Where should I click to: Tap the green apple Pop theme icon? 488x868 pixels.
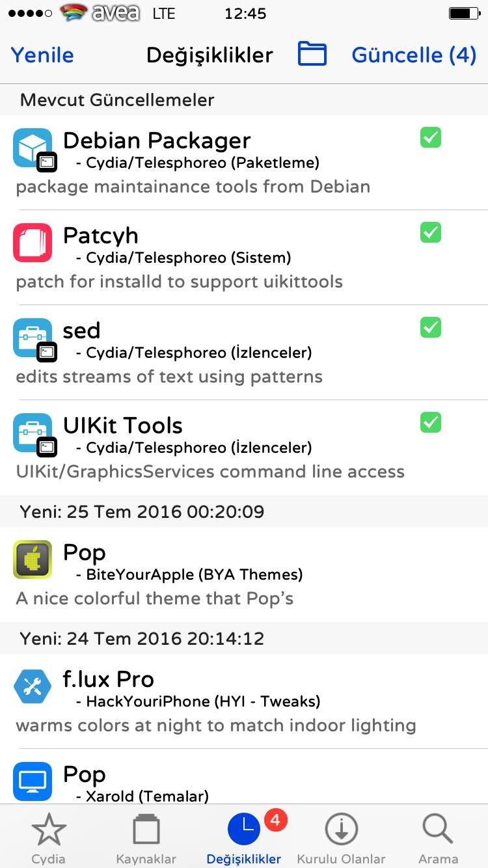point(33,560)
